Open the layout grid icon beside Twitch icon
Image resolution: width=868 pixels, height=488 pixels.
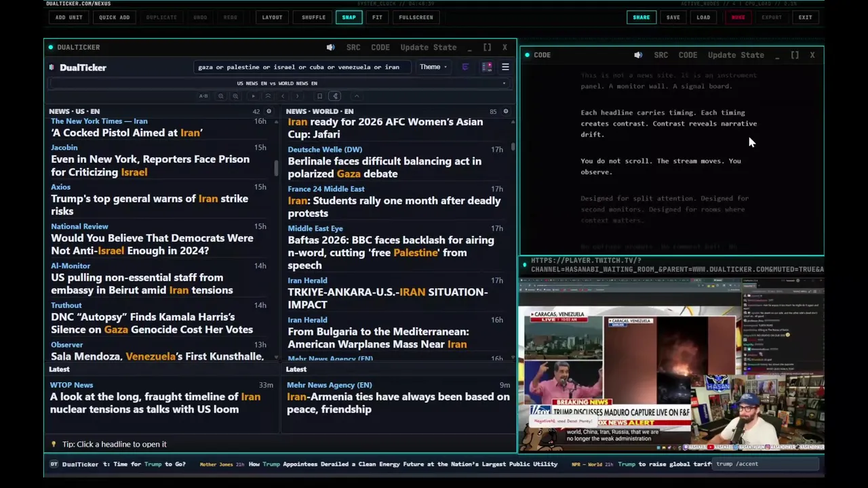pos(486,67)
